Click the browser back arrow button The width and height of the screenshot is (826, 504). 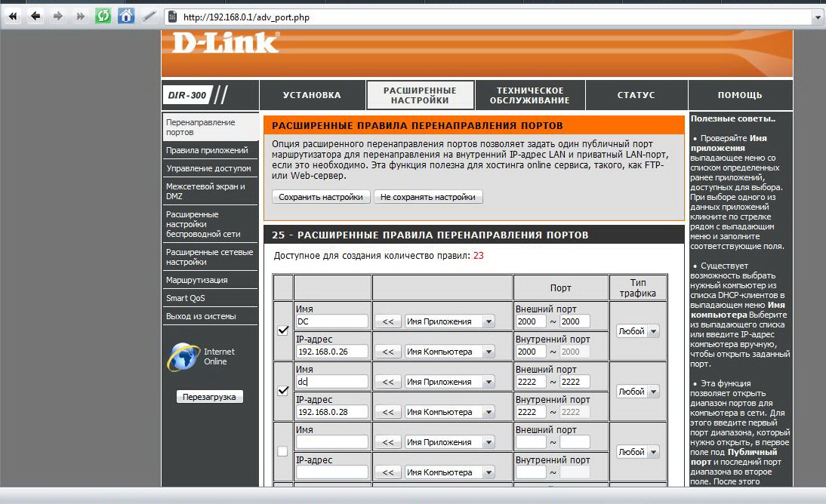tap(35, 16)
